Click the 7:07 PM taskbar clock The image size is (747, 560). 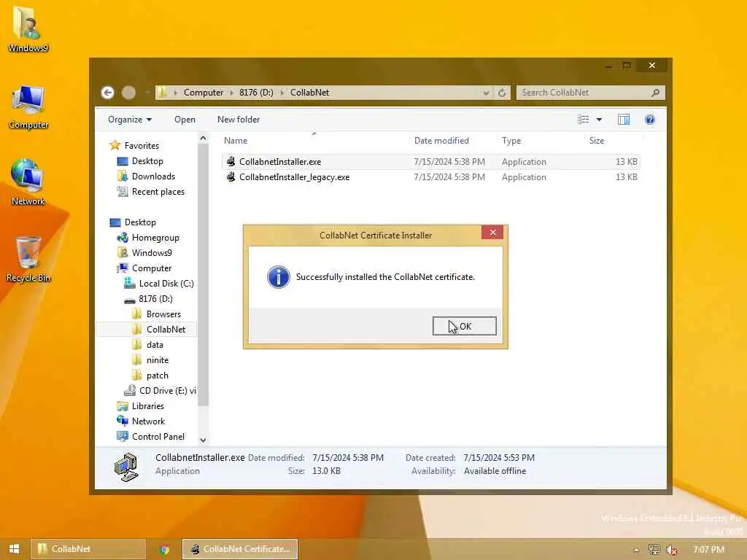[708, 550]
